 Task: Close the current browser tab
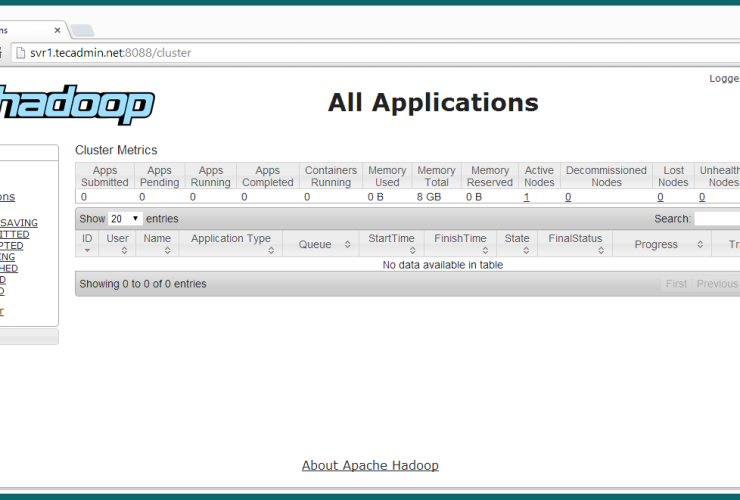57,30
